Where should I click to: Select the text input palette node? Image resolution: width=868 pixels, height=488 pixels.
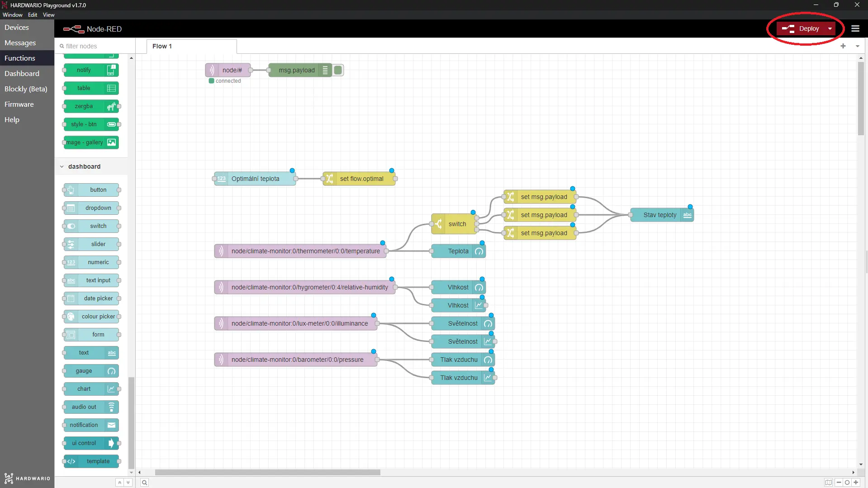91,280
